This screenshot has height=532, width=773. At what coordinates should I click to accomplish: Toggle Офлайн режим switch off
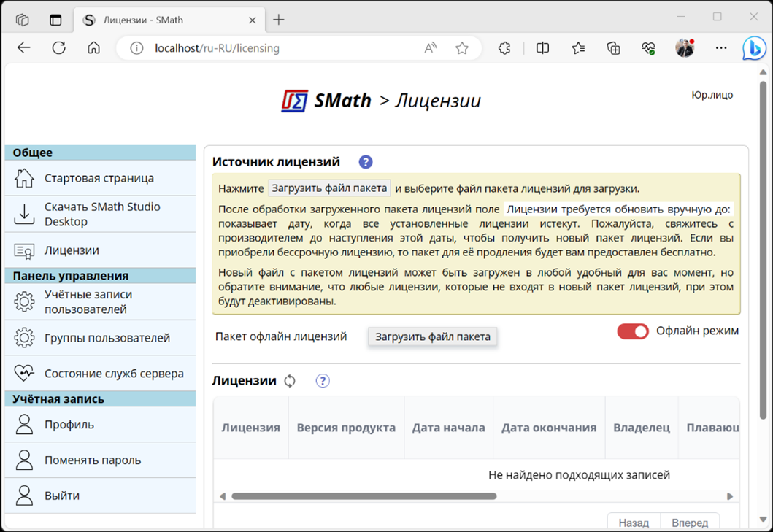pyautogui.click(x=633, y=331)
